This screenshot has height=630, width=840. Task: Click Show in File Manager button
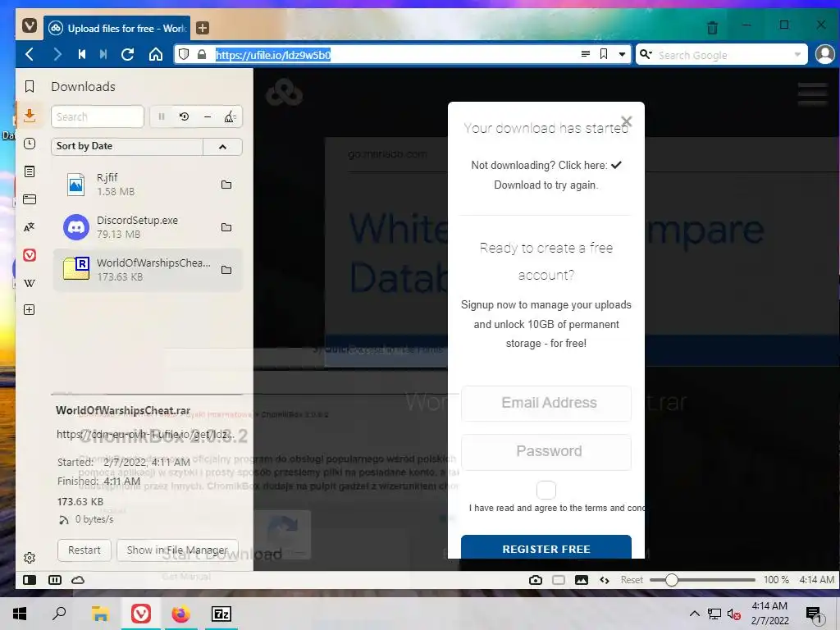coord(177,550)
